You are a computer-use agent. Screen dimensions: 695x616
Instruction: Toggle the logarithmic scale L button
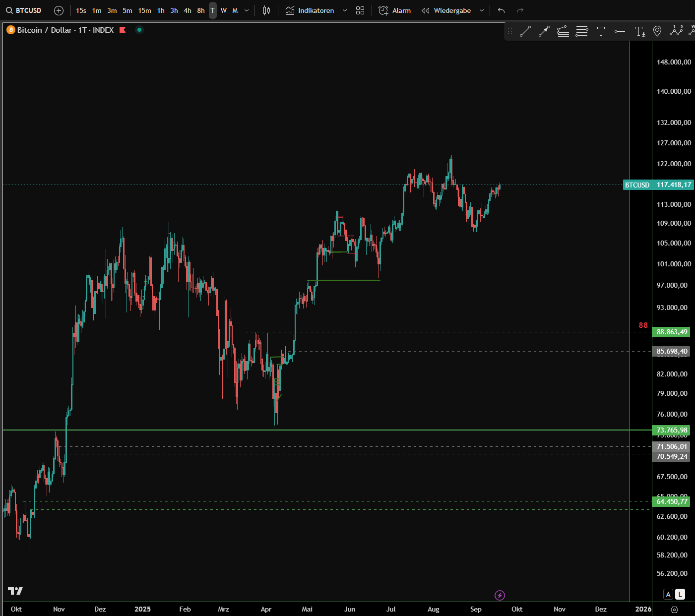pyautogui.click(x=680, y=594)
